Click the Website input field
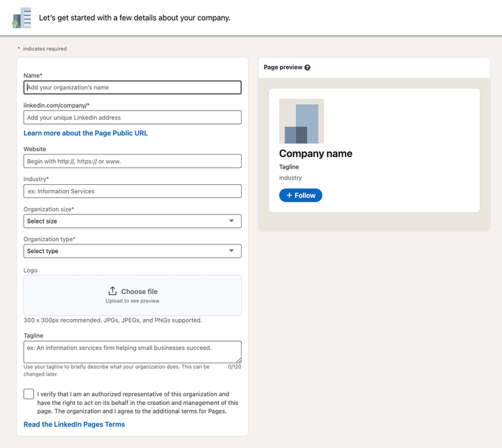 point(132,161)
